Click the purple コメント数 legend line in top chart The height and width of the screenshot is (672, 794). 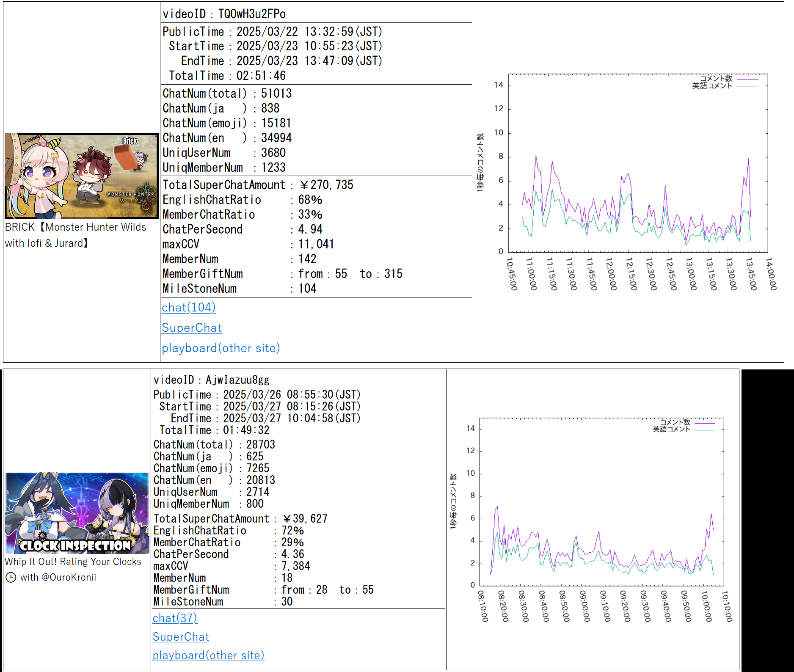tap(747, 79)
